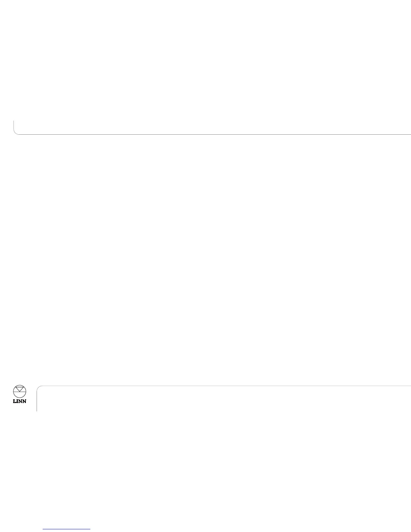Click the LINN wordmark under the logo
Screen dimensions: 411x532
(x=20, y=401)
